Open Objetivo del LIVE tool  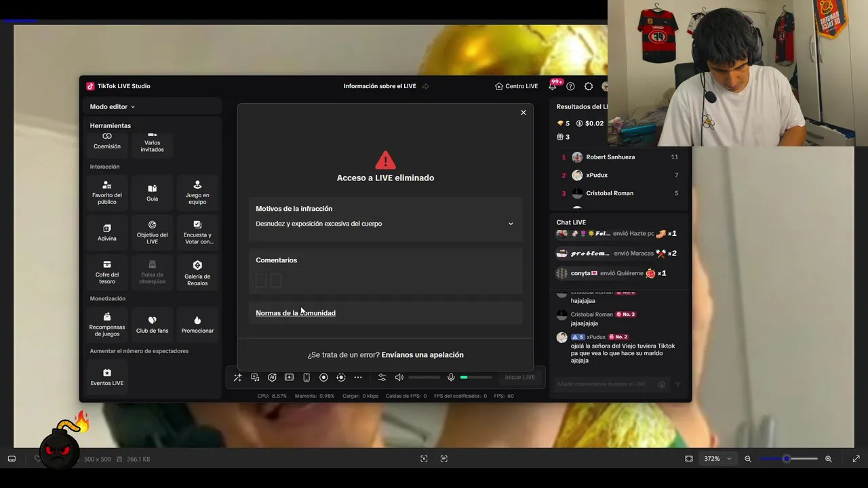[152, 232]
